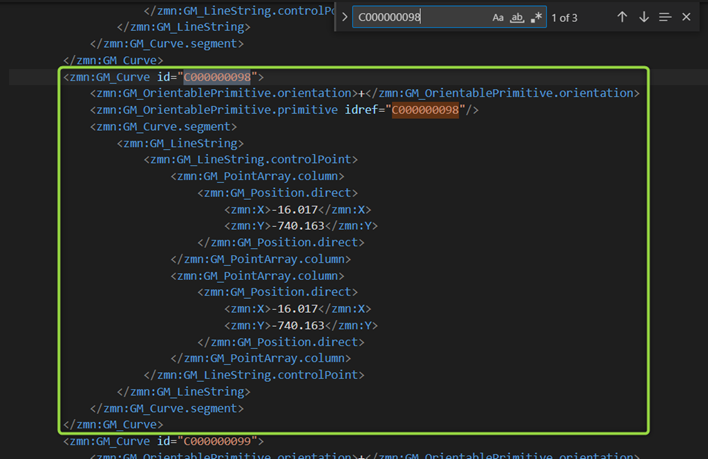
Task: Toggle Match Whole Word option
Action: coord(517,18)
